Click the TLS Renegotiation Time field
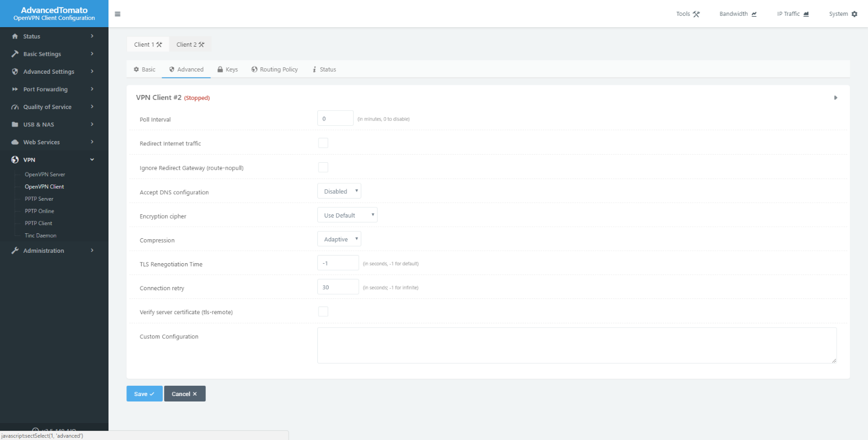This screenshot has height=440, width=868. (338, 263)
